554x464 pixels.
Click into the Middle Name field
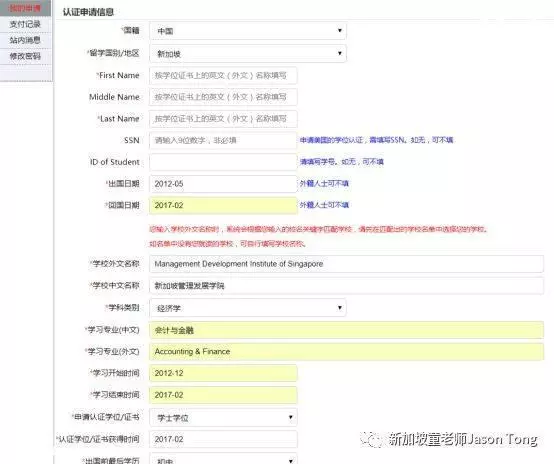click(223, 97)
